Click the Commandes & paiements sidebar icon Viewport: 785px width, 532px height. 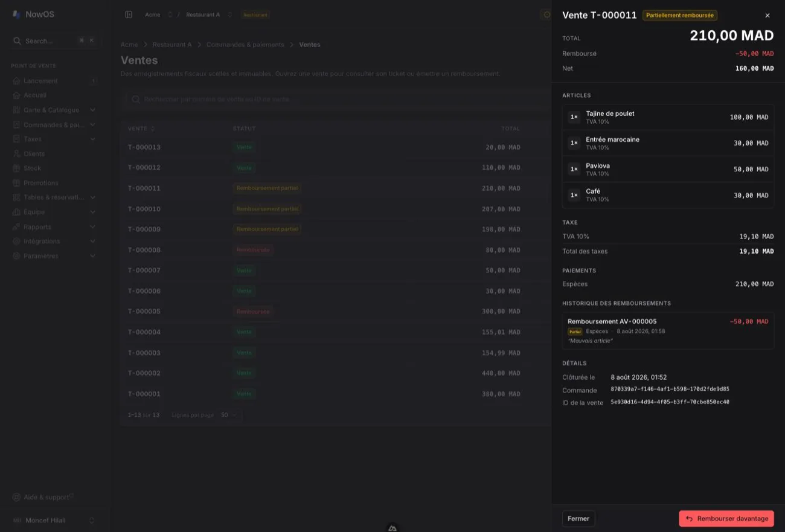tap(17, 125)
